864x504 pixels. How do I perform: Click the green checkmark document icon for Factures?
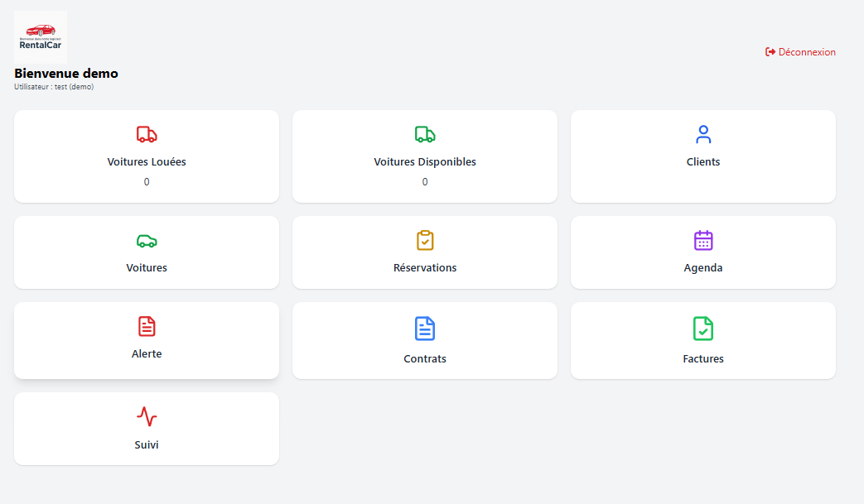703,329
